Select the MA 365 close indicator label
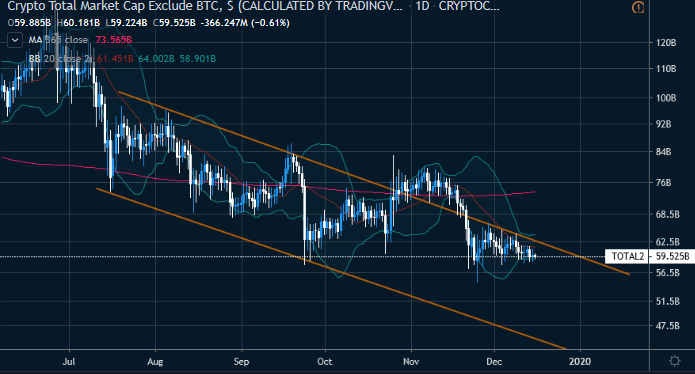 point(59,40)
